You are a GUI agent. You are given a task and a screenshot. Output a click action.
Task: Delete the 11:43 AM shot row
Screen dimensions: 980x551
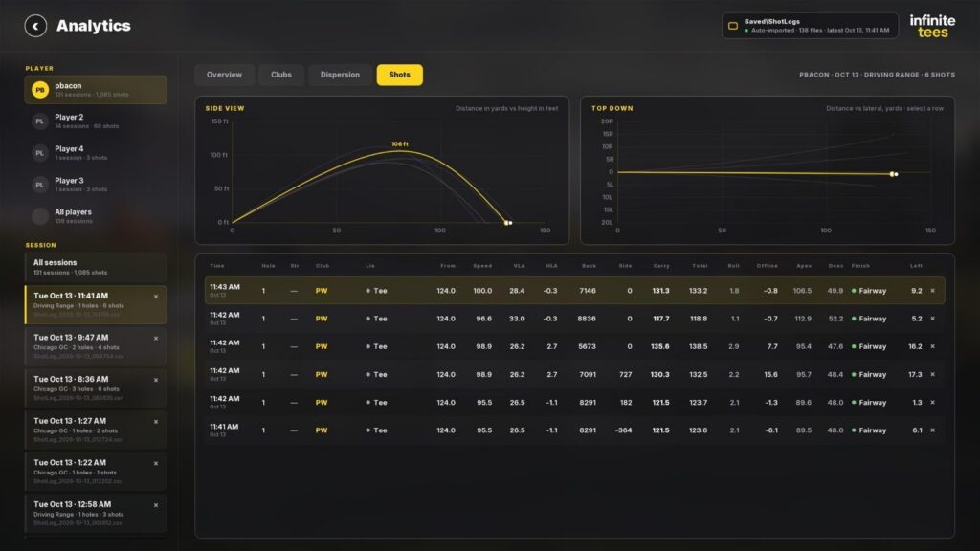(932, 291)
